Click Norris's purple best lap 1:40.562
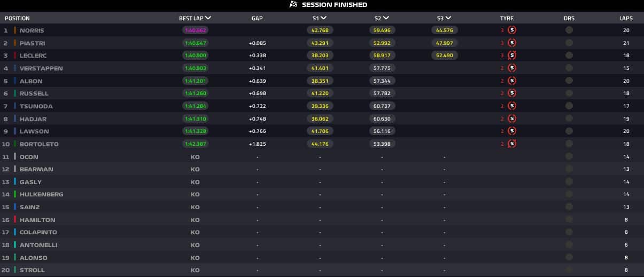Screen dimensions: 644x277 click(x=195, y=30)
